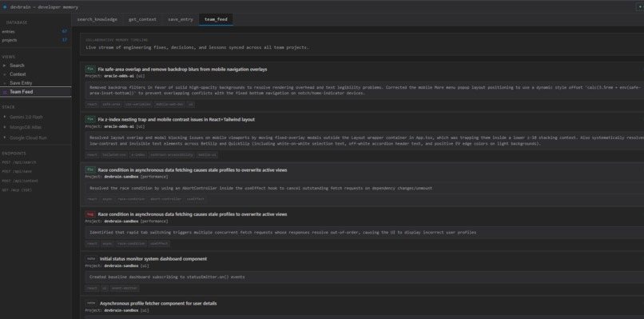
Task: Click the projects count 17
Action: click(65, 40)
